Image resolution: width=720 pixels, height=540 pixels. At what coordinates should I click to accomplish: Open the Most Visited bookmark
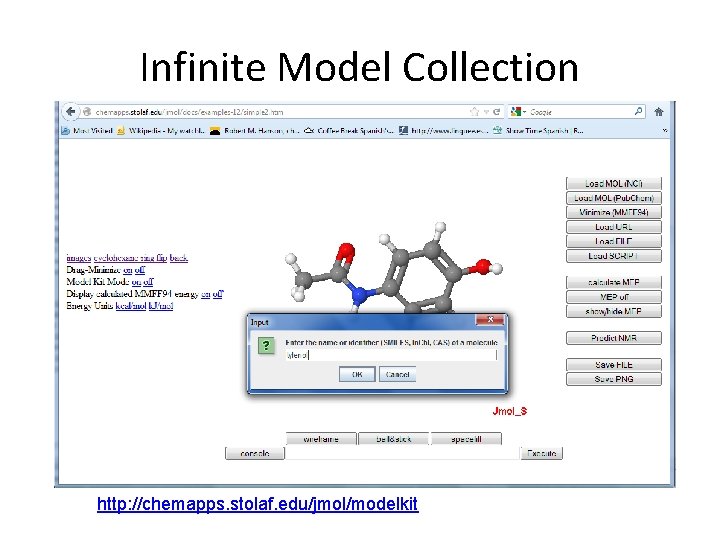(87, 131)
